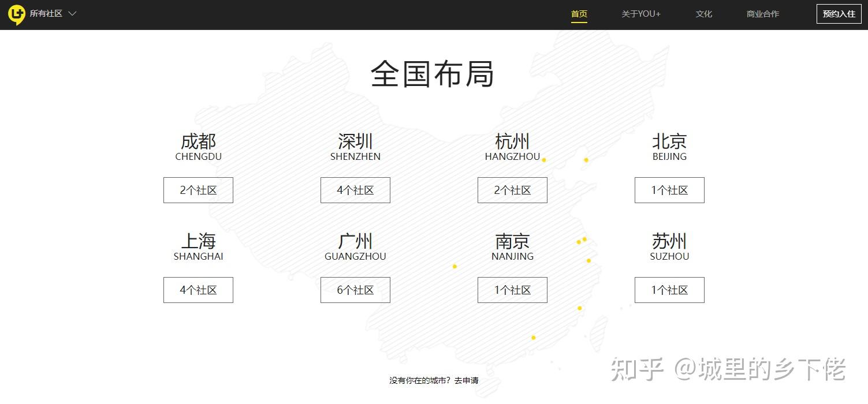Click yellow map dot right of HANGZHOU label

tap(544, 160)
